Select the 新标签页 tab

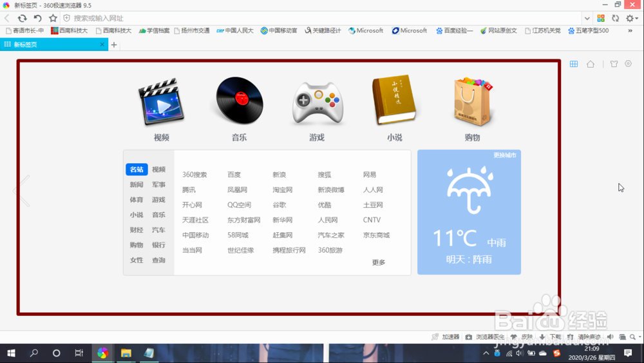point(54,44)
